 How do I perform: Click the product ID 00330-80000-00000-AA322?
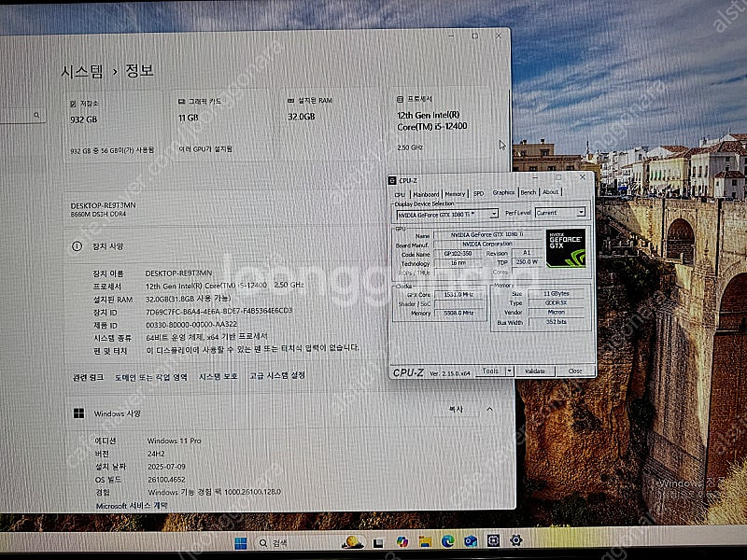click(x=191, y=324)
